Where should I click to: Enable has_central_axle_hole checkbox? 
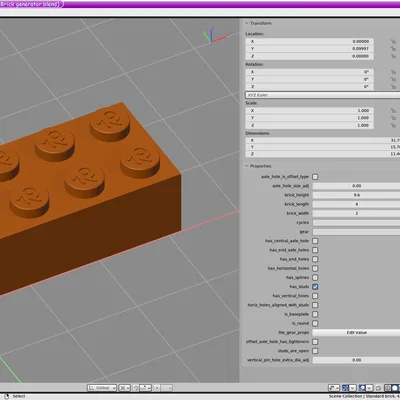(315, 241)
